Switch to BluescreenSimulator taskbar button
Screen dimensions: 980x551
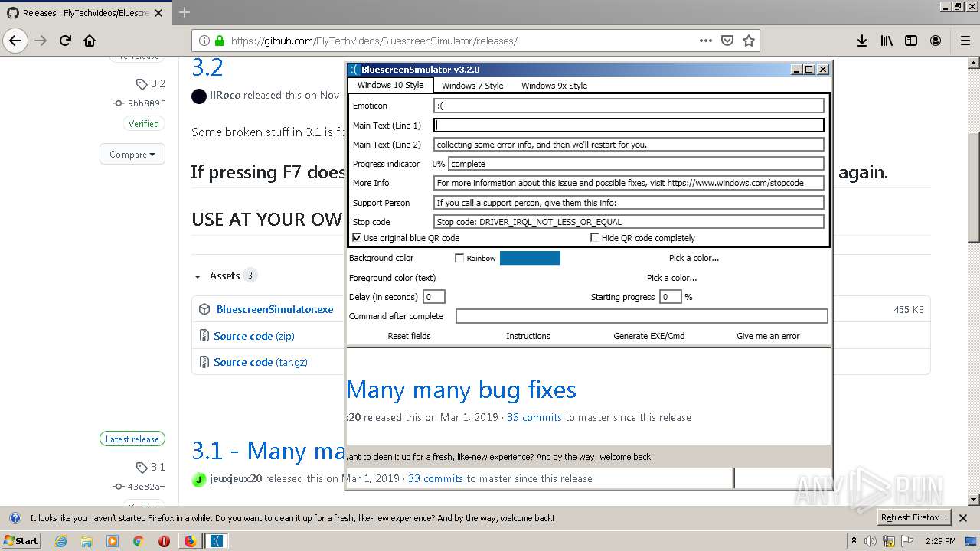217,541
